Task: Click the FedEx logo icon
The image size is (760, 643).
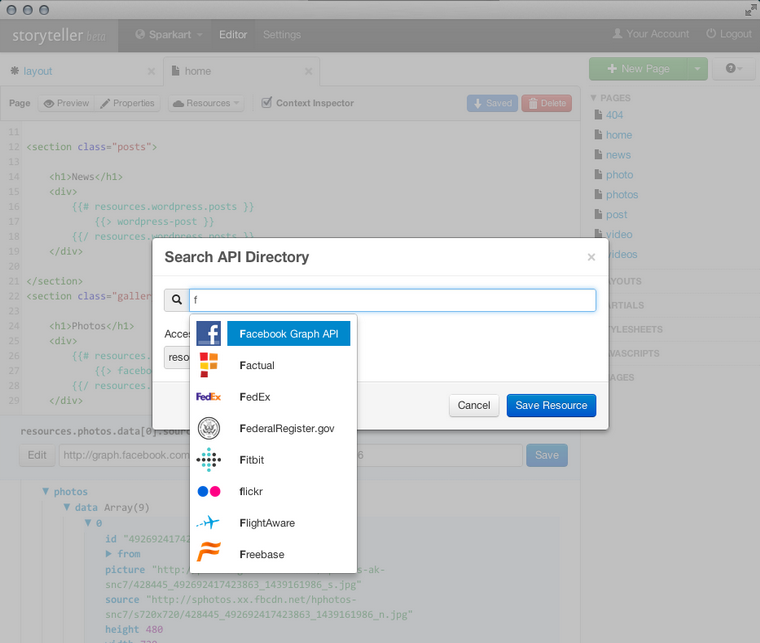Action: 208,397
